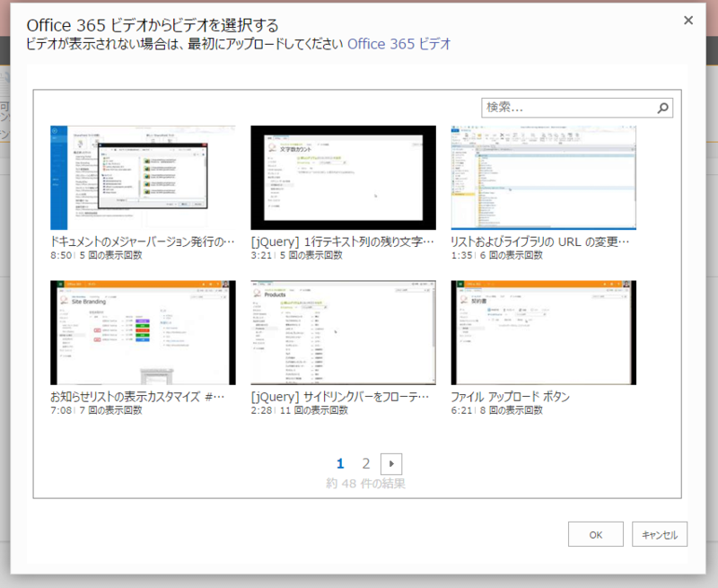Click the 1:35 6 回の表示回数 text
The height and width of the screenshot is (588, 718).
tap(497, 256)
